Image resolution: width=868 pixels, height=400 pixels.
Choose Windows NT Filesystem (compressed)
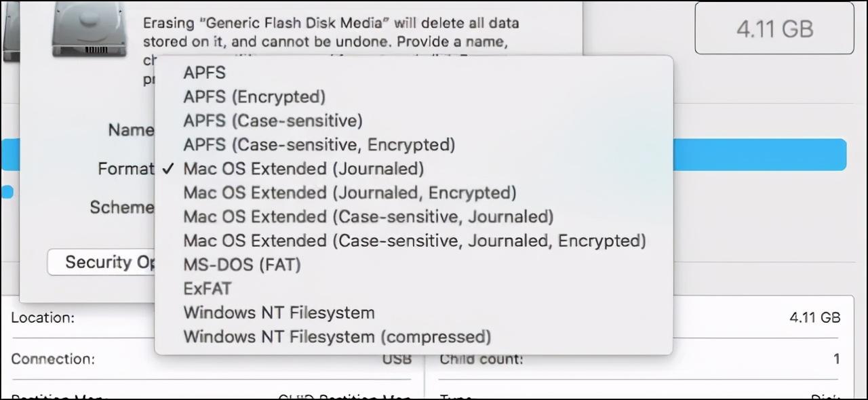tap(336, 336)
